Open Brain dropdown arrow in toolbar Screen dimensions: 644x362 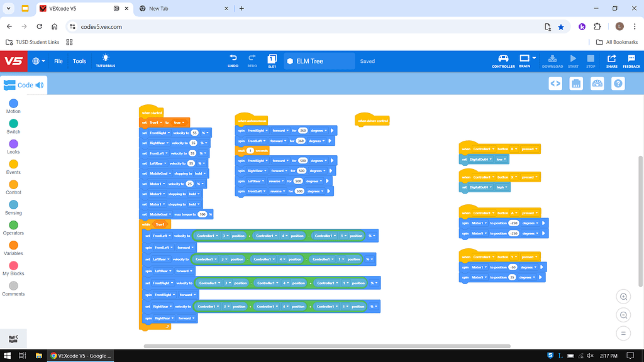(x=534, y=58)
